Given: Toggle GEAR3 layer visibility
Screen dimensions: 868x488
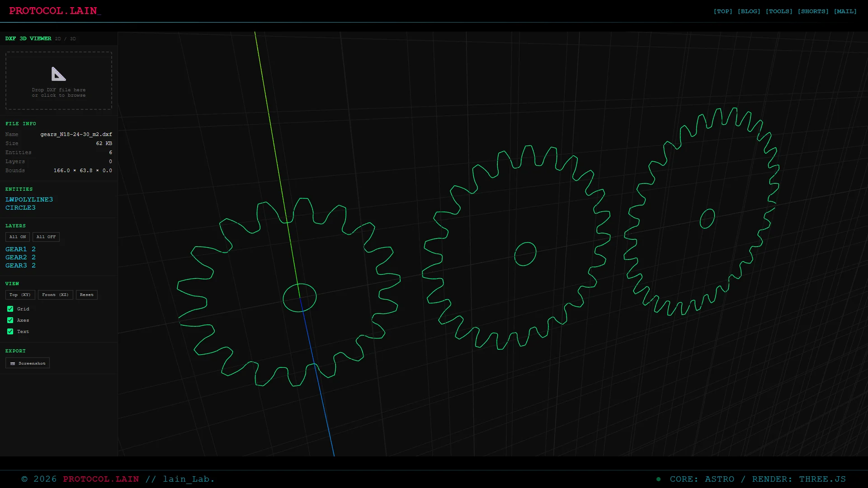Looking at the screenshot, I should (20, 266).
